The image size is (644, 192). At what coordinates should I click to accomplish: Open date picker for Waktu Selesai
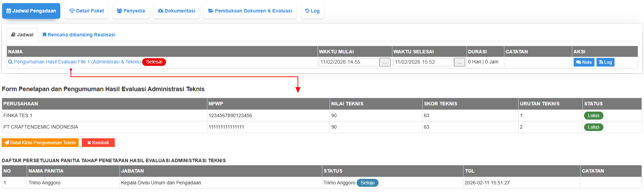click(x=460, y=62)
